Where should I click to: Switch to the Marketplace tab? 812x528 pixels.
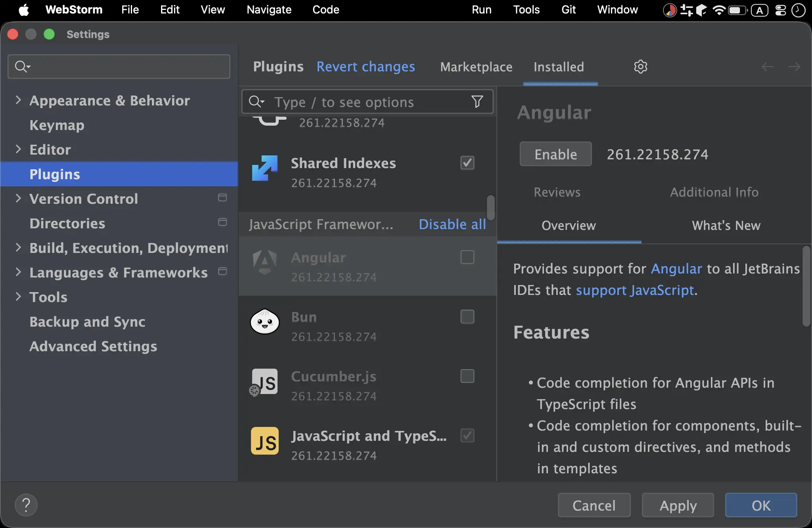[x=476, y=67]
